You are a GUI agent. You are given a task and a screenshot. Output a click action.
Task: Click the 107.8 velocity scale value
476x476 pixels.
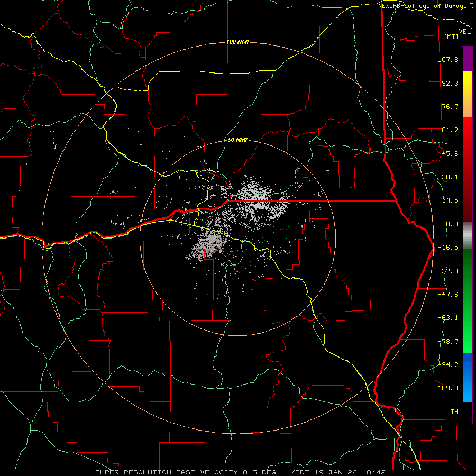[x=448, y=59]
